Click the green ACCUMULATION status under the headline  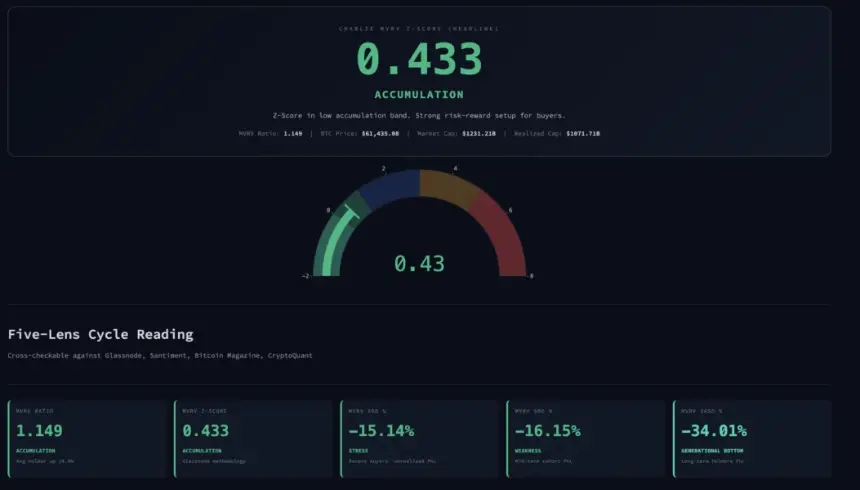point(419,94)
